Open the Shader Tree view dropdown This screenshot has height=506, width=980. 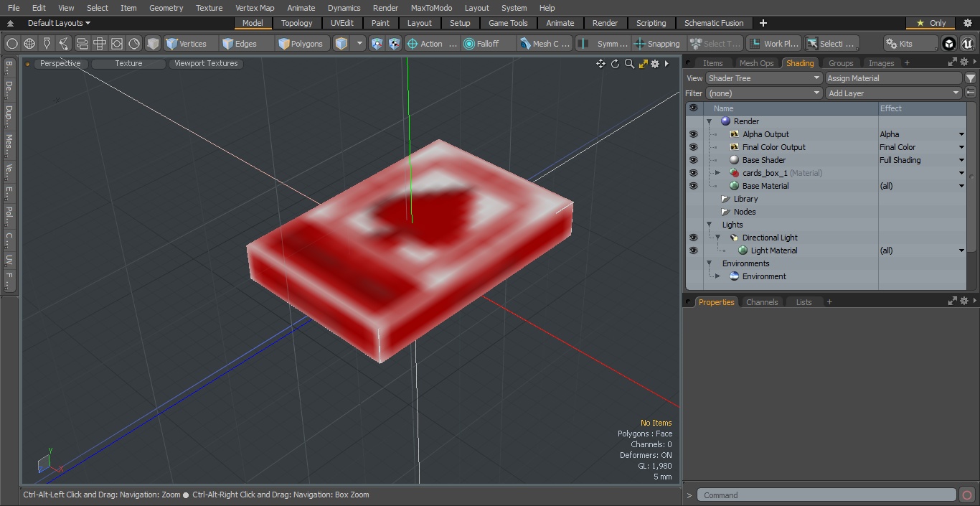click(763, 78)
